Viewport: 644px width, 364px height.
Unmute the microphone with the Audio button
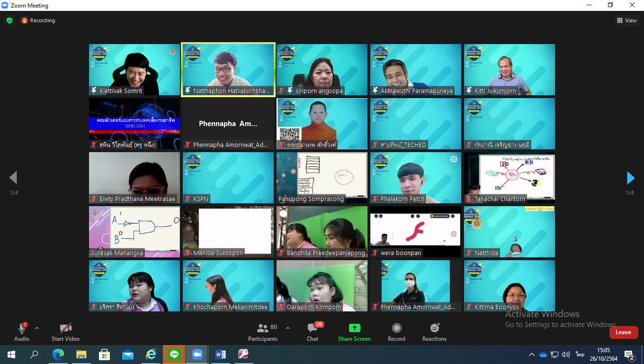[22, 332]
